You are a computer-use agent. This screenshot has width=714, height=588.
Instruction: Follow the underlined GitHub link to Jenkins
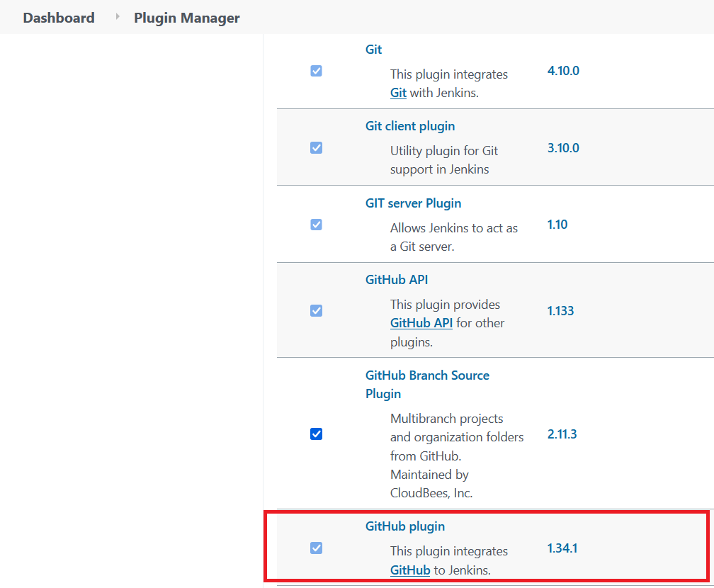point(410,570)
